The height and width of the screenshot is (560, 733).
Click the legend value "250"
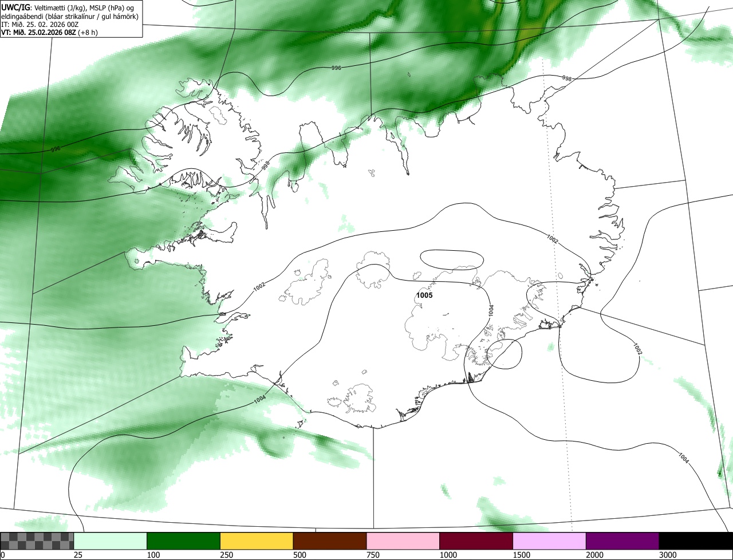tap(226, 555)
